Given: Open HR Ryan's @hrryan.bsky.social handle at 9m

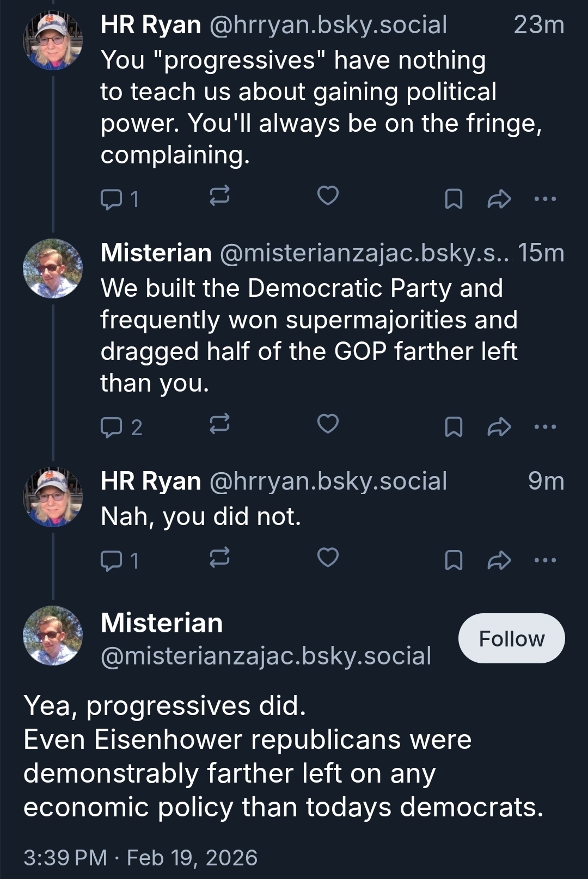Looking at the screenshot, I should tap(328, 481).
